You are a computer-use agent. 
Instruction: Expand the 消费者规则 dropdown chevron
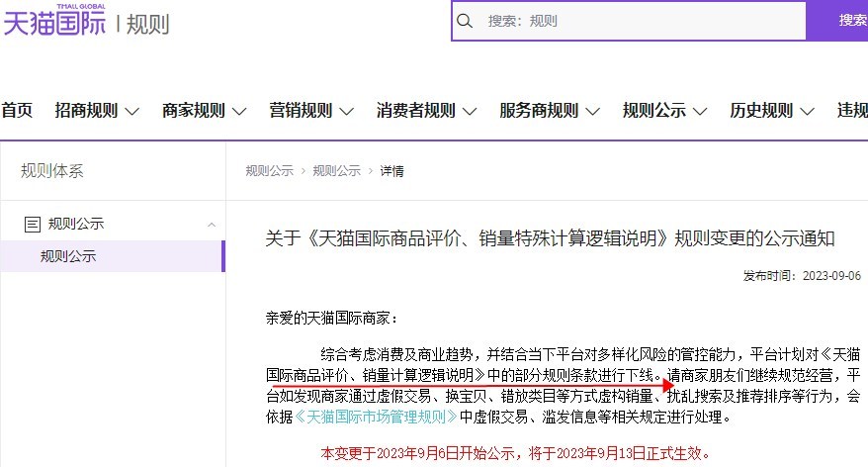click(x=470, y=112)
